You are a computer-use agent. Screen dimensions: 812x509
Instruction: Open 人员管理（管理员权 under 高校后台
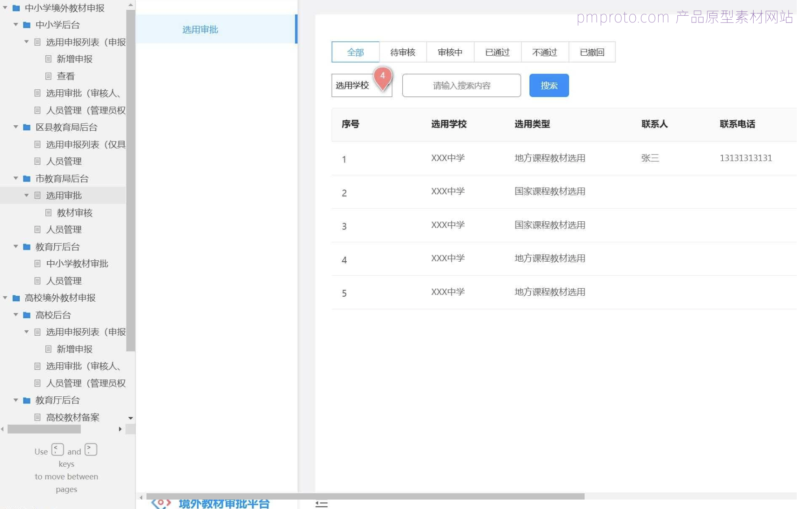pyautogui.click(x=86, y=383)
